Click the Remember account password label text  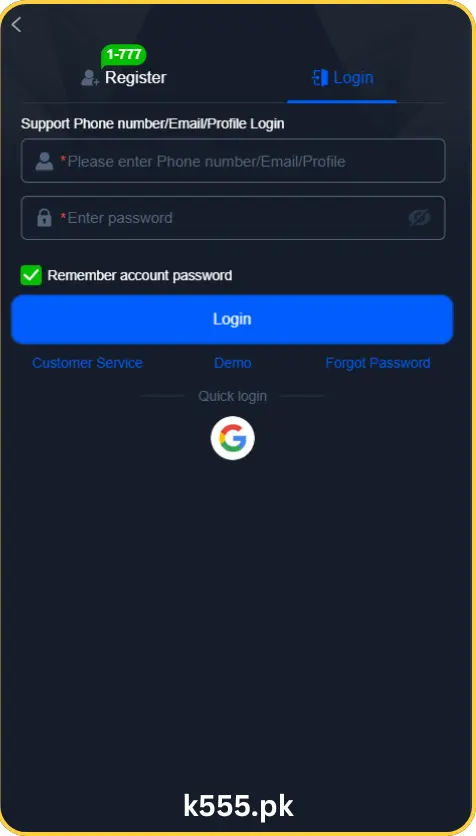click(140, 276)
